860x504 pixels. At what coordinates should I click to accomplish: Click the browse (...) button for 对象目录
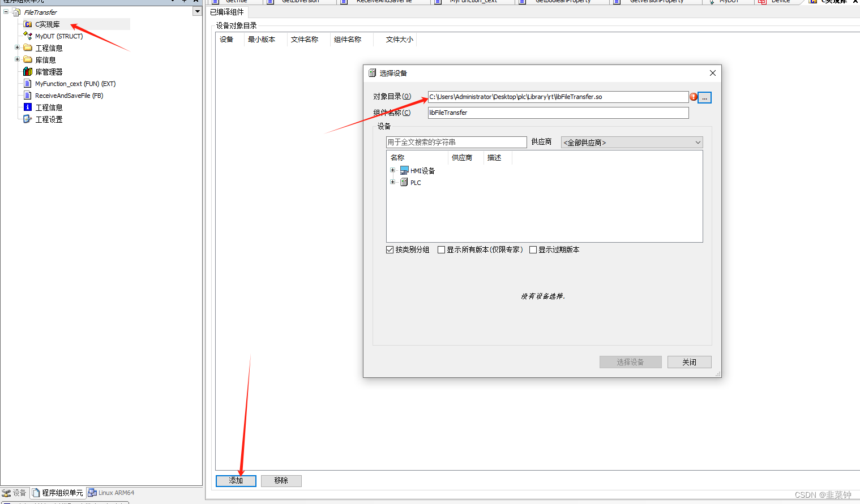[x=704, y=97]
